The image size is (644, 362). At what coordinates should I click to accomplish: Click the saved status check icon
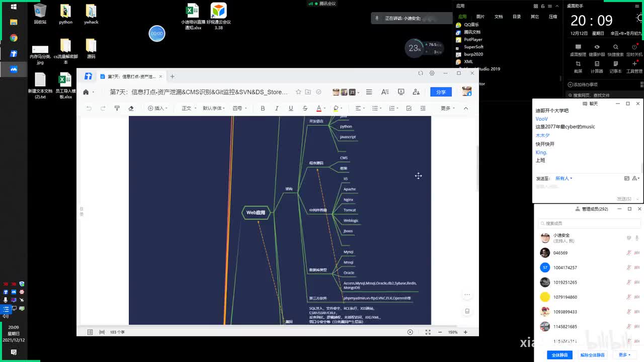318,92
